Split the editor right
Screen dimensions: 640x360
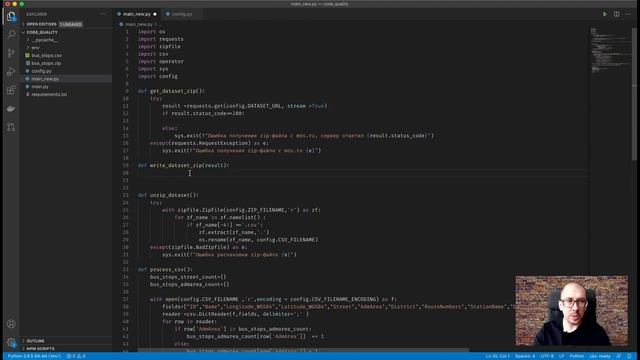[x=616, y=14]
